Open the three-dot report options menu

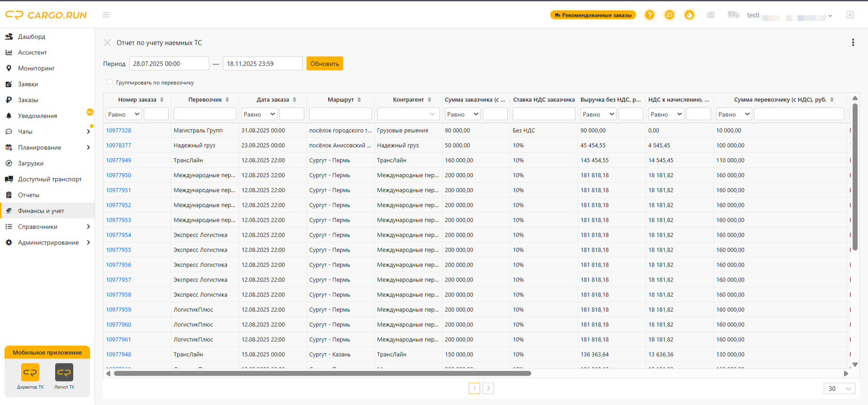tap(853, 43)
